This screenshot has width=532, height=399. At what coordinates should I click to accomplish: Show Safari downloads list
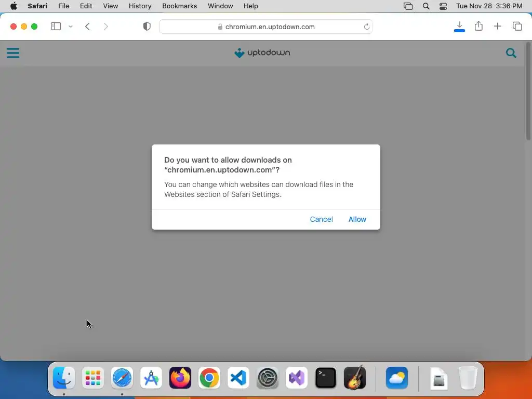(x=459, y=26)
